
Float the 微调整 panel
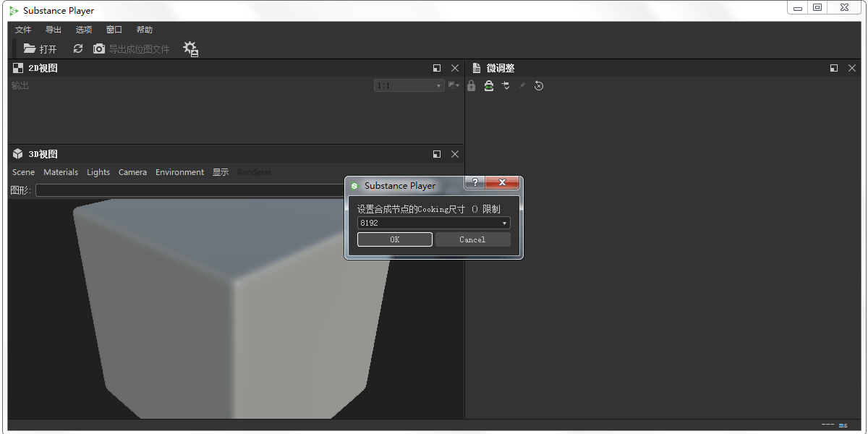click(834, 68)
